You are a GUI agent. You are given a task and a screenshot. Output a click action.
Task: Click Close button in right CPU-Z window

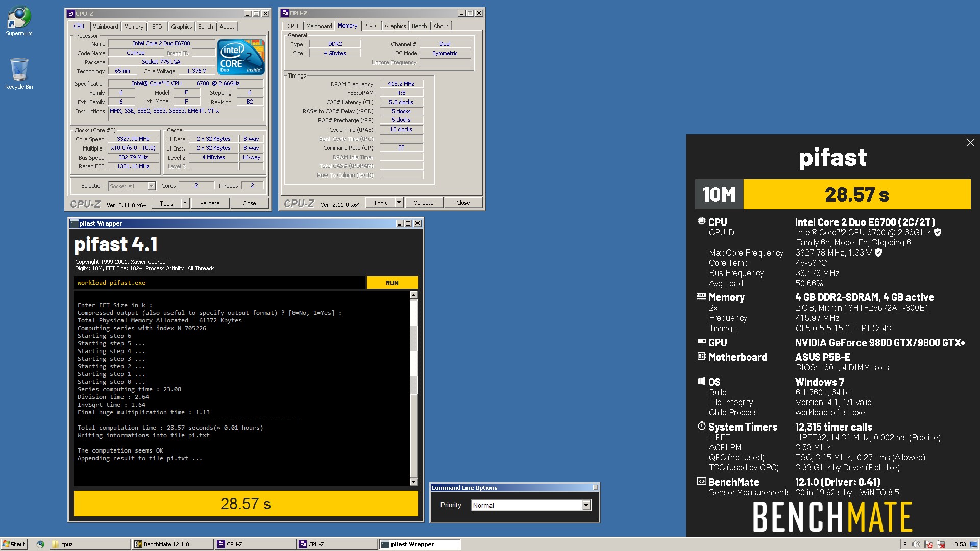463,203
